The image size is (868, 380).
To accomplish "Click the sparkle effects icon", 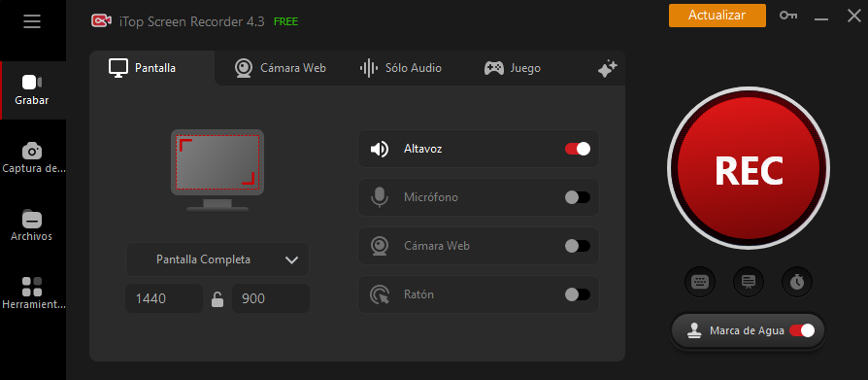I will tap(607, 69).
